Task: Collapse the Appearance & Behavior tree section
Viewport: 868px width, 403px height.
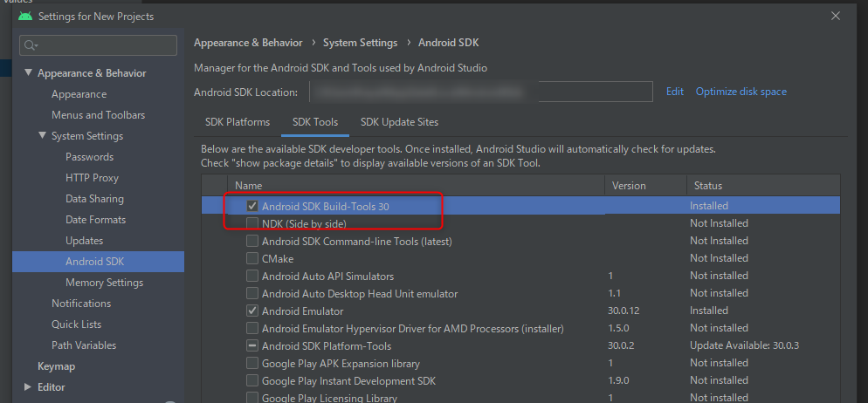Action: pos(29,73)
